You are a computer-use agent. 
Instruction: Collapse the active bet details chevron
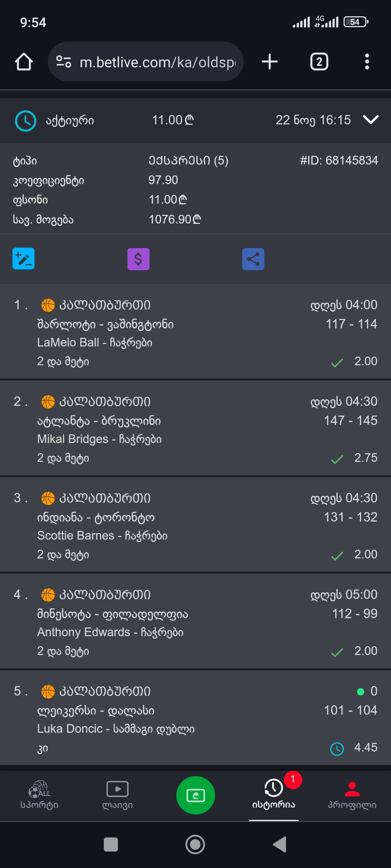371,120
